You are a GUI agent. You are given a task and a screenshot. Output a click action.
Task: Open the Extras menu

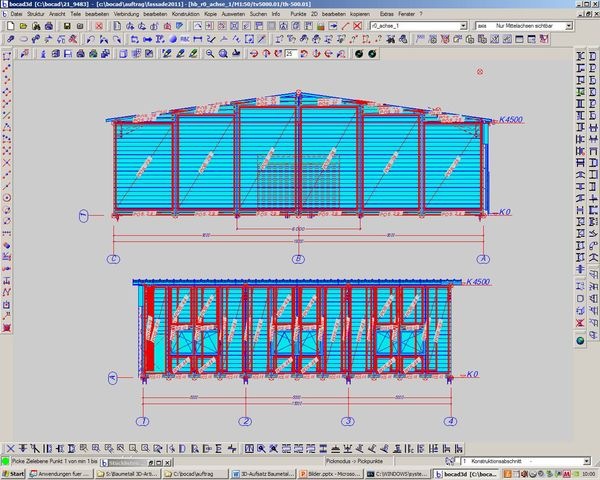pyautogui.click(x=386, y=14)
